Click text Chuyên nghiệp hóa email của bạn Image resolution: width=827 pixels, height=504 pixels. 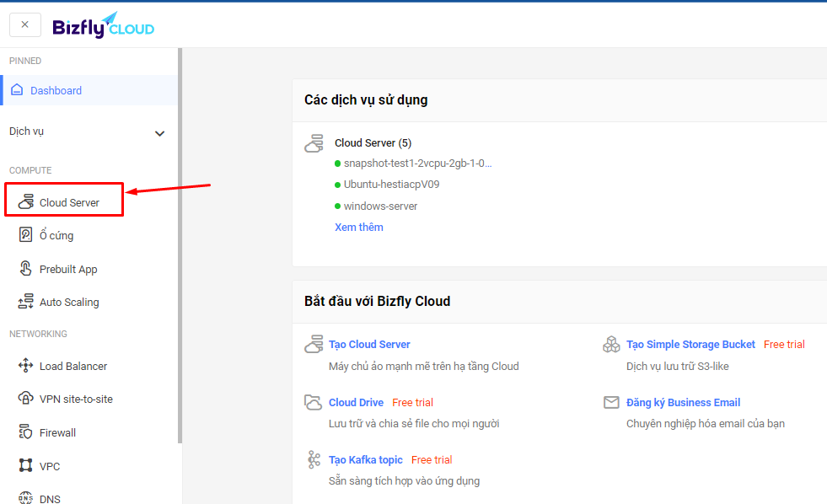[705, 424]
